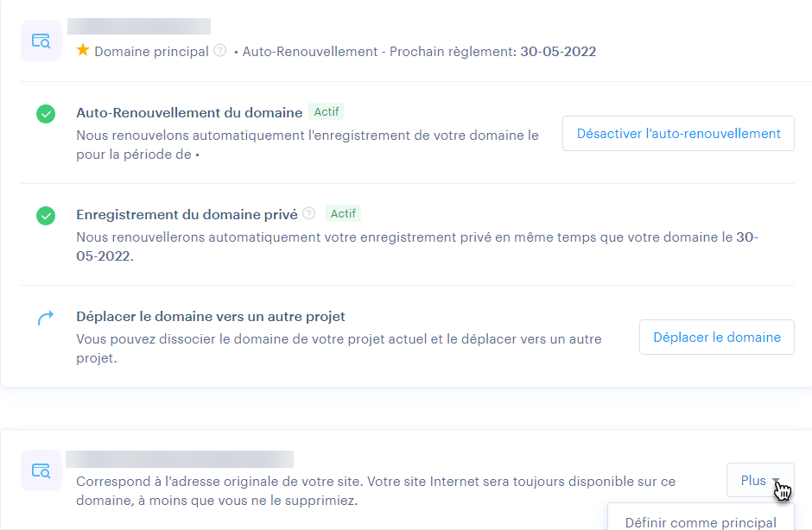Click the original site address domain icon
The image size is (812, 530).
41,470
